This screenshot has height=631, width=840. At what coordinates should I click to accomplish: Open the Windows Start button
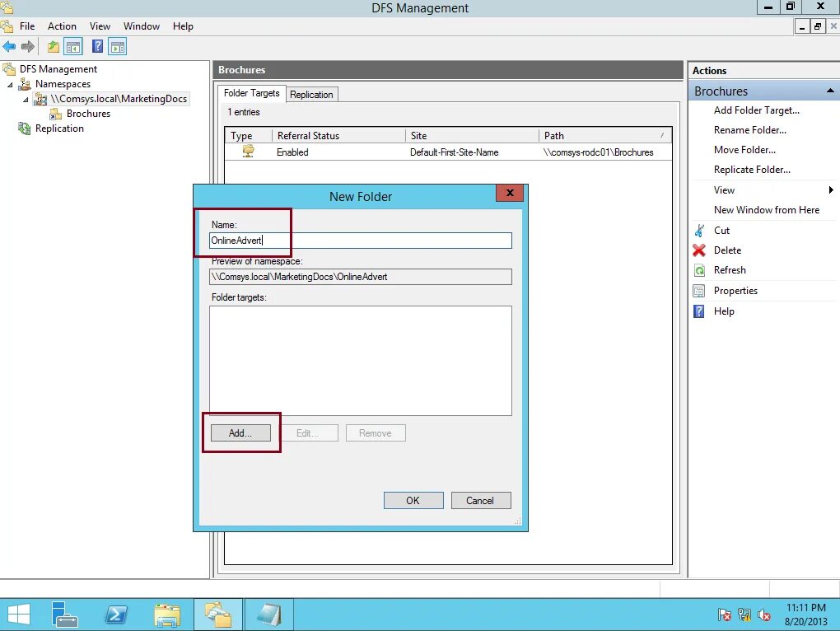(19, 615)
